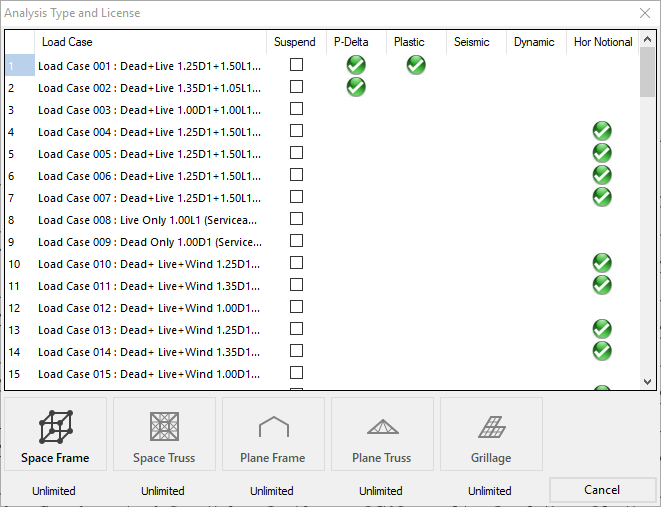The height and width of the screenshot is (507, 661).
Task: Click Unlimited label under Grillage
Action: (490, 491)
